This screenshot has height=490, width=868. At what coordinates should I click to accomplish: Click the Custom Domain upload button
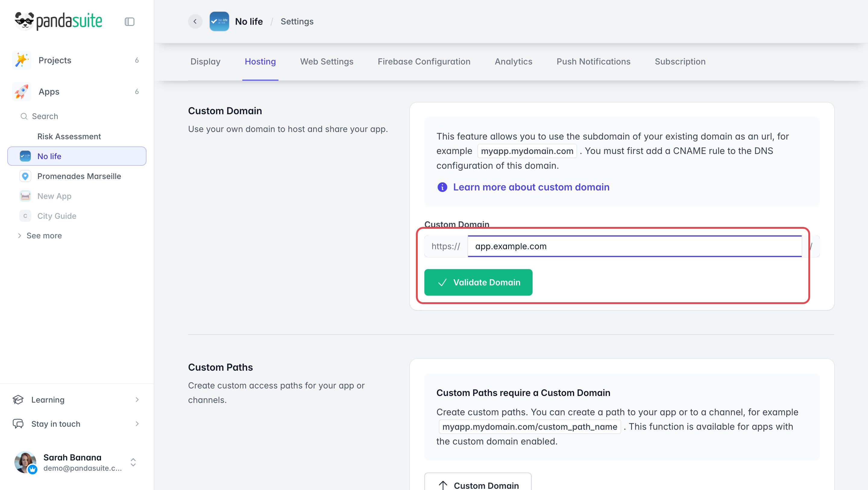(x=478, y=482)
